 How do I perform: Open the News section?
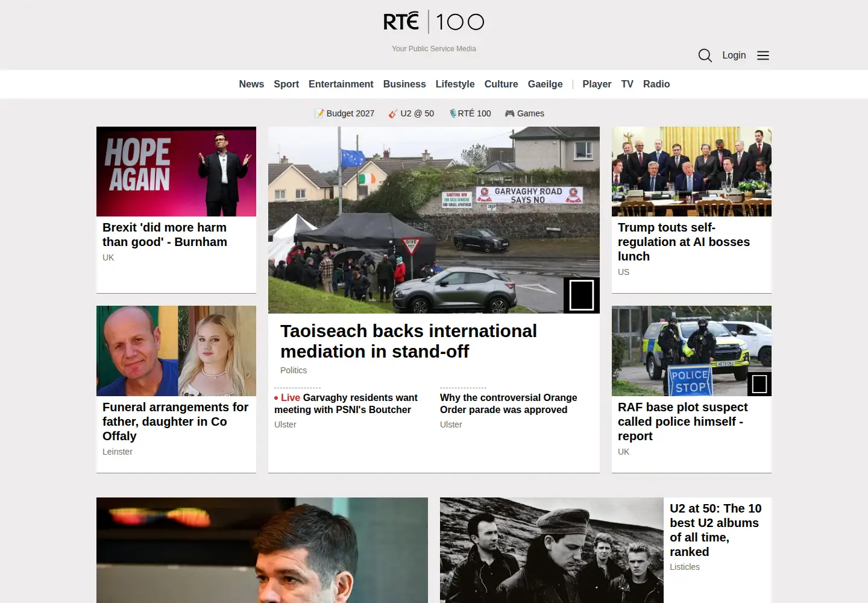[x=251, y=84]
